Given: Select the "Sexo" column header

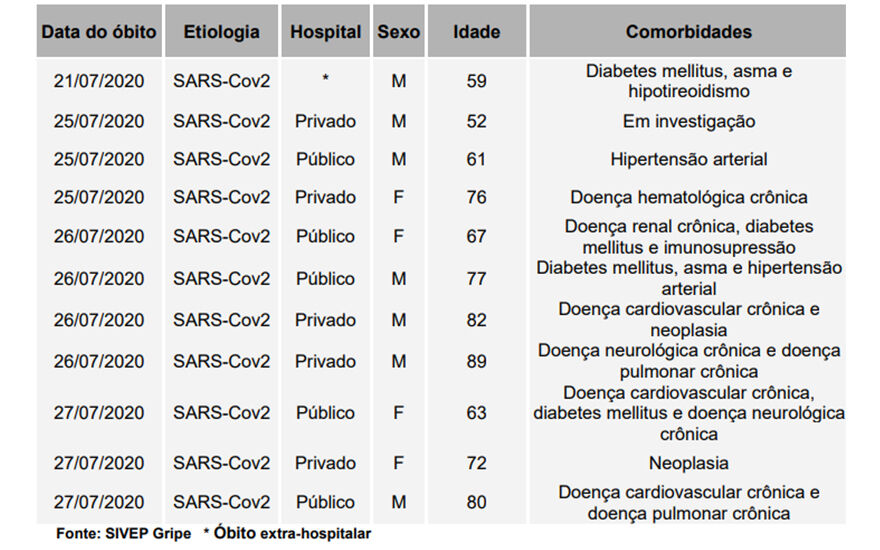Looking at the screenshot, I should [x=398, y=31].
